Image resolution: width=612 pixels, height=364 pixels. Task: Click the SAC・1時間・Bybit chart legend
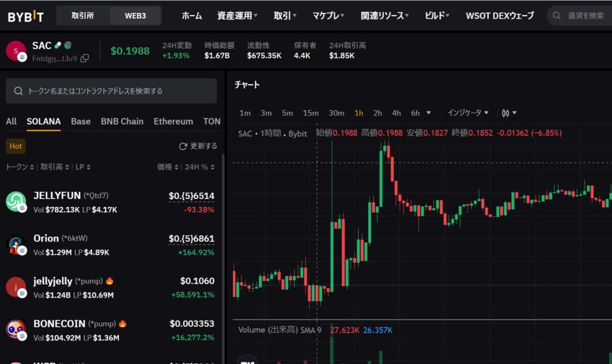[x=273, y=133]
